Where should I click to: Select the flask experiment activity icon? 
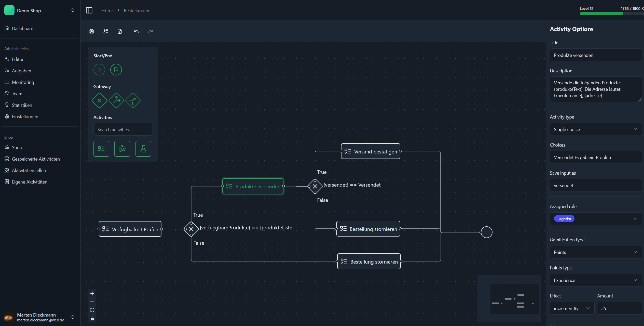tap(143, 149)
